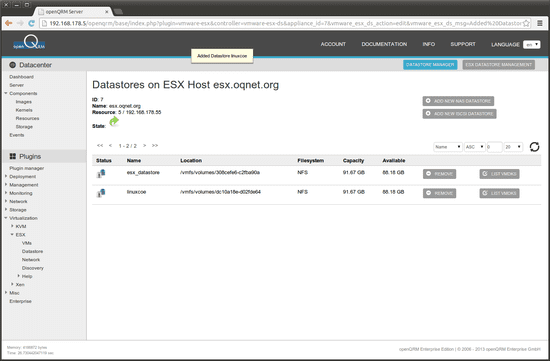The image size is (550, 361).
Task: Expand the Monitoring plugin section
Action: click(6, 193)
